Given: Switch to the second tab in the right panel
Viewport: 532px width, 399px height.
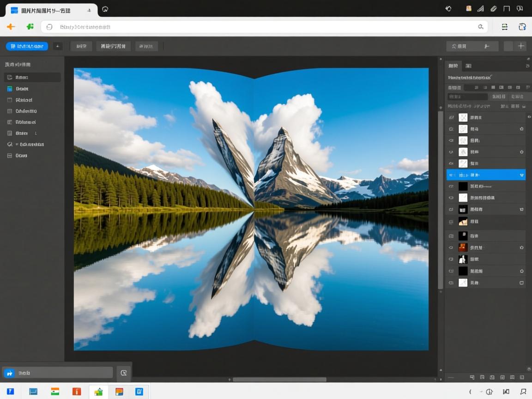Looking at the screenshot, I should [x=468, y=66].
